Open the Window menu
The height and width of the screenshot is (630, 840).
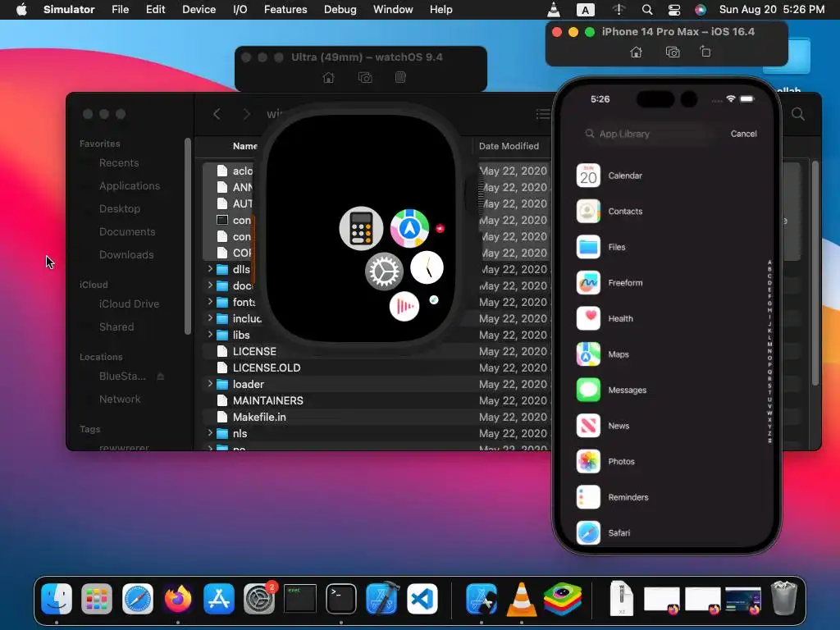[x=393, y=10]
